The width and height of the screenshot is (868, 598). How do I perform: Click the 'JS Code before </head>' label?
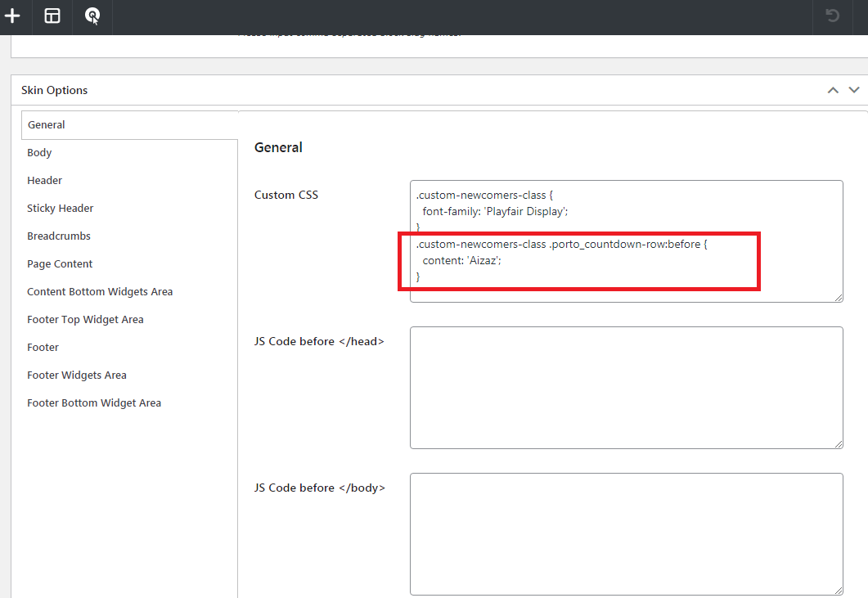click(x=319, y=342)
